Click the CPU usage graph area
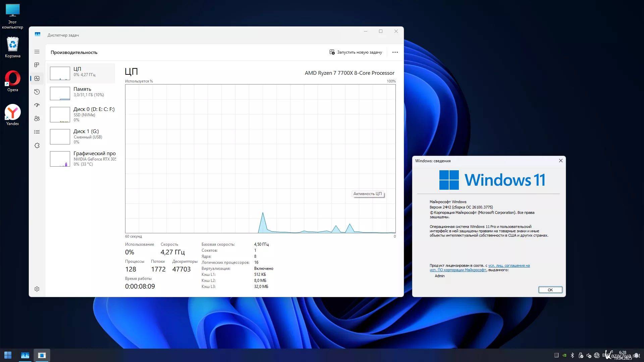644x362 pixels. coord(260,159)
